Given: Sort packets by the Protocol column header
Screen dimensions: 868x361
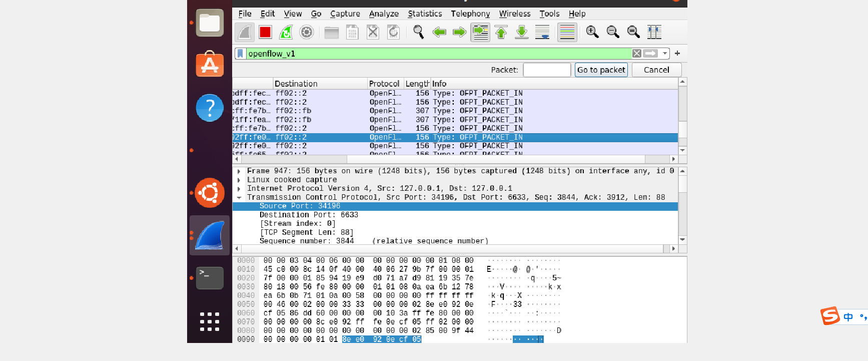Looking at the screenshot, I should tap(386, 84).
